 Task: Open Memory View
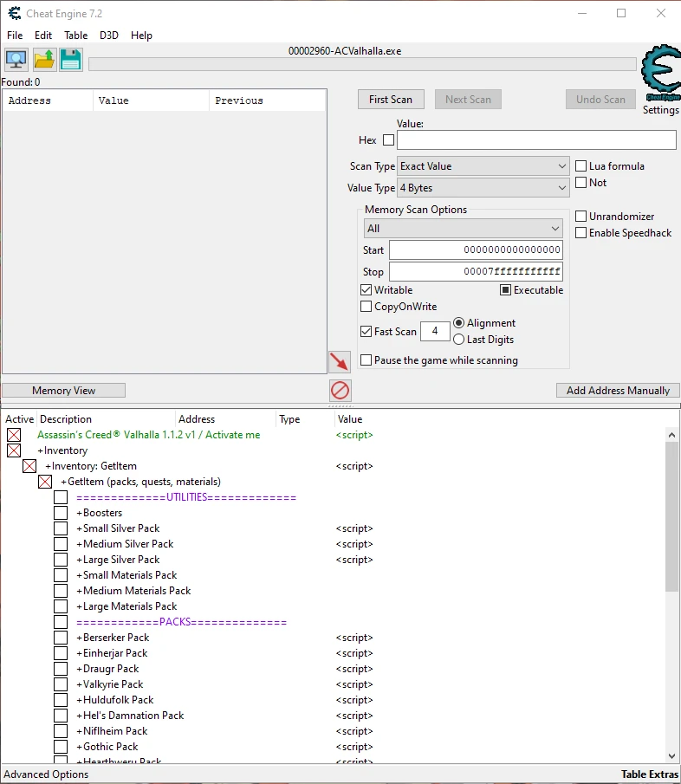(63, 391)
